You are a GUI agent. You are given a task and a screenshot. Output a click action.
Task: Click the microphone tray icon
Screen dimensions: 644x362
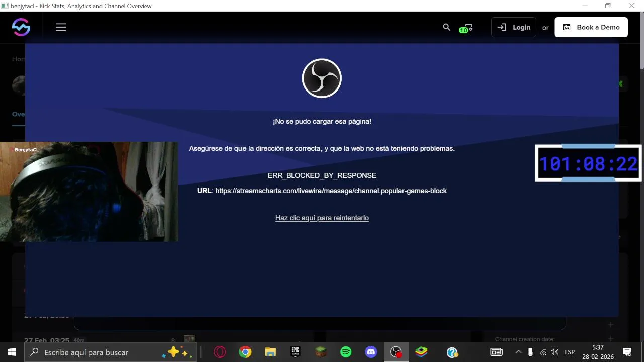(x=530, y=352)
